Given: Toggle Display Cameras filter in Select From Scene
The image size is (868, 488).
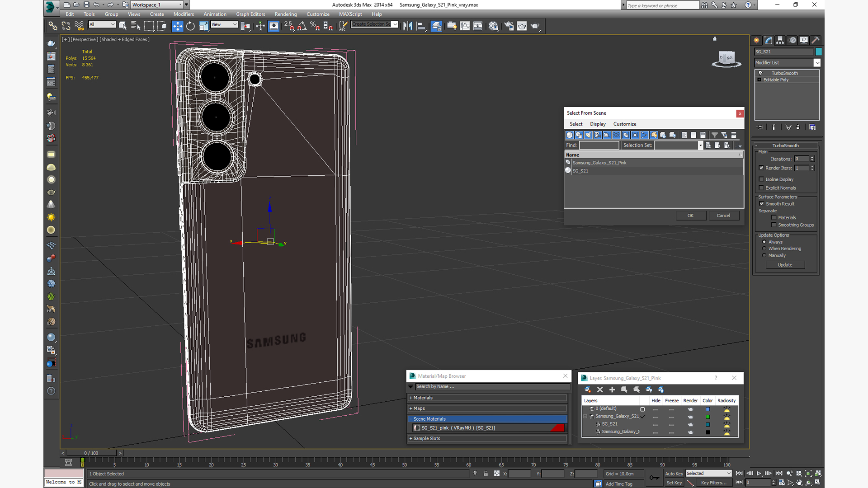Looking at the screenshot, I should point(598,135).
